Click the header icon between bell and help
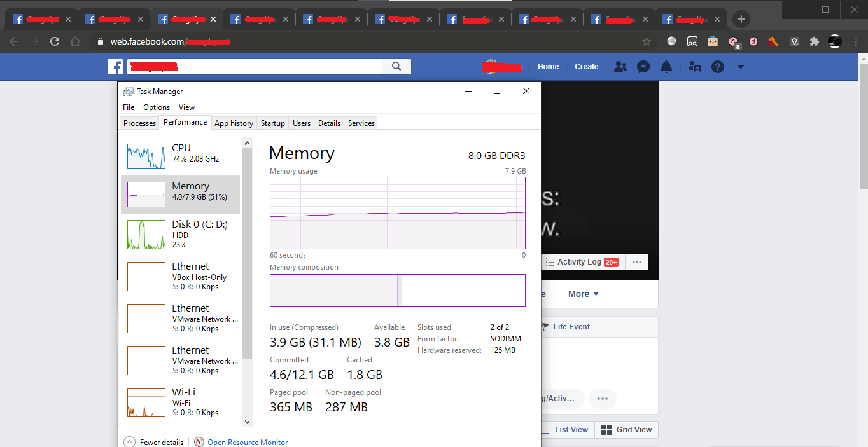868x447 pixels. [695, 67]
